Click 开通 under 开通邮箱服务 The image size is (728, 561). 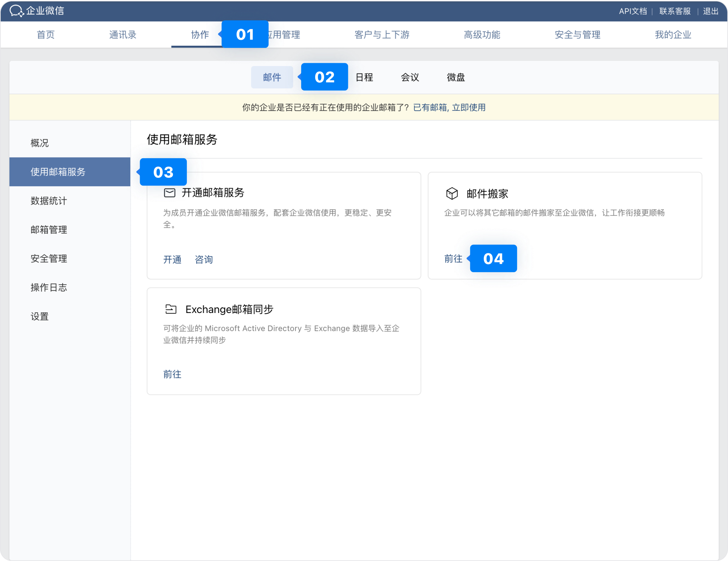172,260
